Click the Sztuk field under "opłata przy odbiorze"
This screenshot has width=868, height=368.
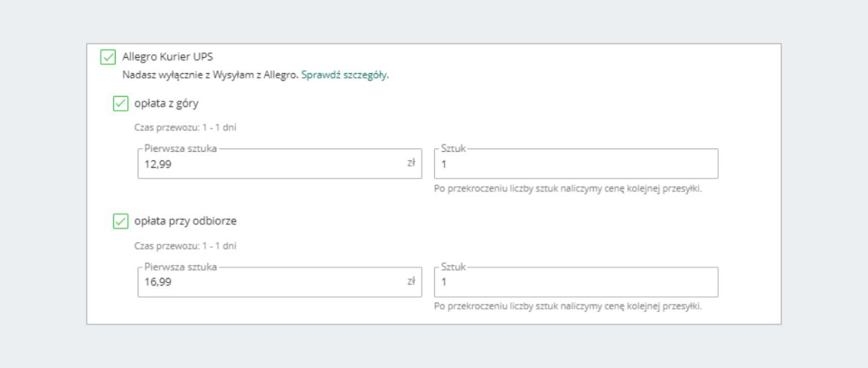[576, 283]
